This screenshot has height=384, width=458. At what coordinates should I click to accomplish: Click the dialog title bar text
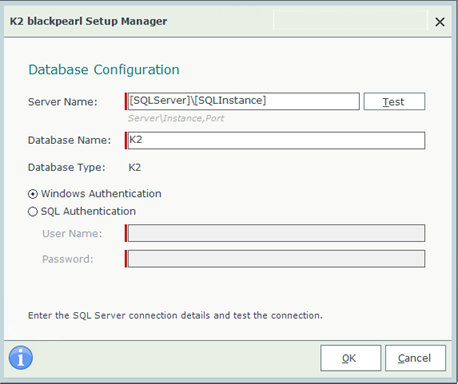tap(88, 21)
